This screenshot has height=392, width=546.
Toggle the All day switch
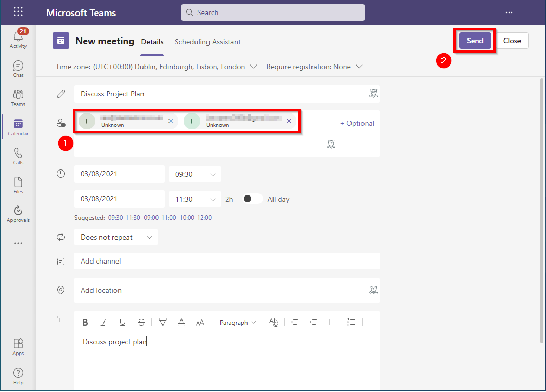[252, 199]
